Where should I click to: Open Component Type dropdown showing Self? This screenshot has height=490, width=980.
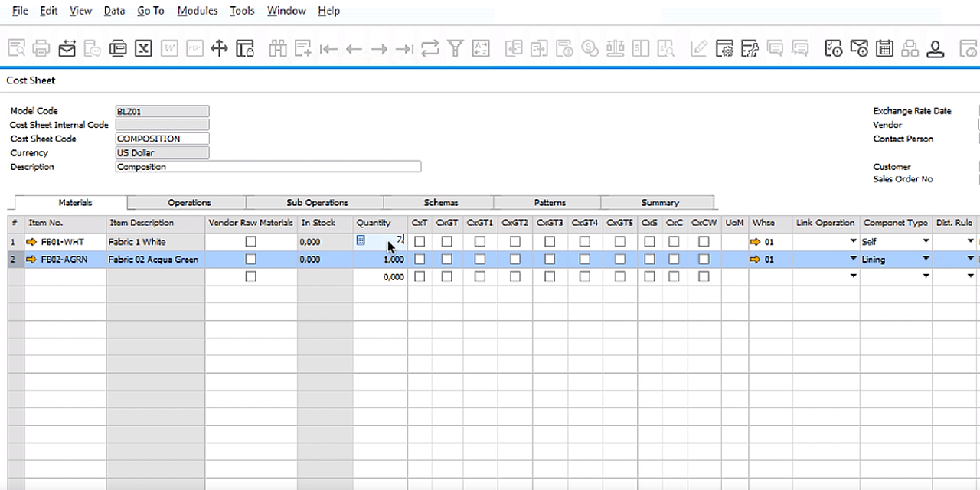pyautogui.click(x=925, y=242)
